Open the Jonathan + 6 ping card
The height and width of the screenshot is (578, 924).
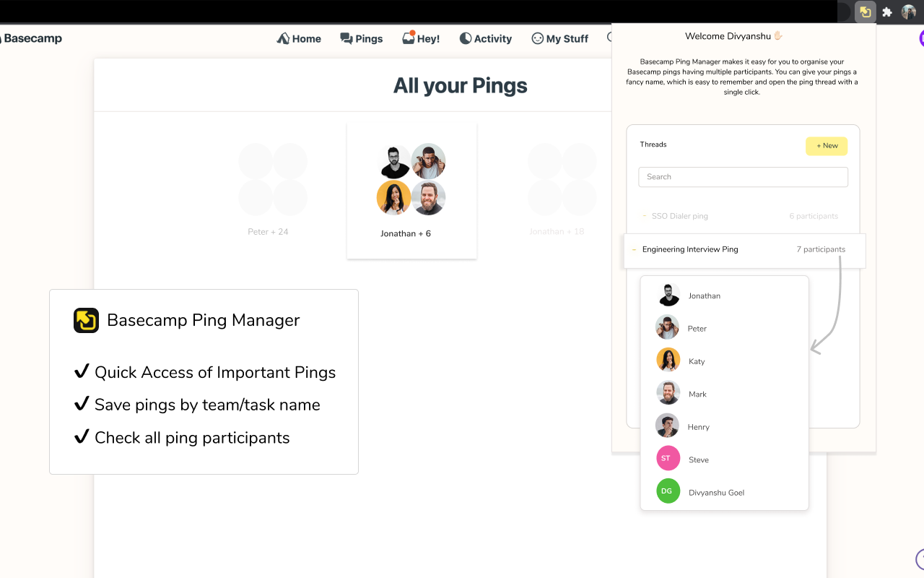[411, 191]
